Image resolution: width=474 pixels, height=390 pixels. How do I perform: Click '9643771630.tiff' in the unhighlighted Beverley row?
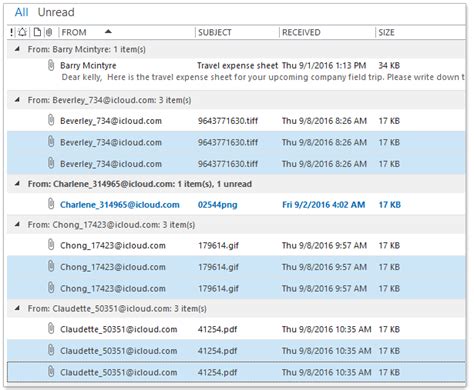pos(228,121)
